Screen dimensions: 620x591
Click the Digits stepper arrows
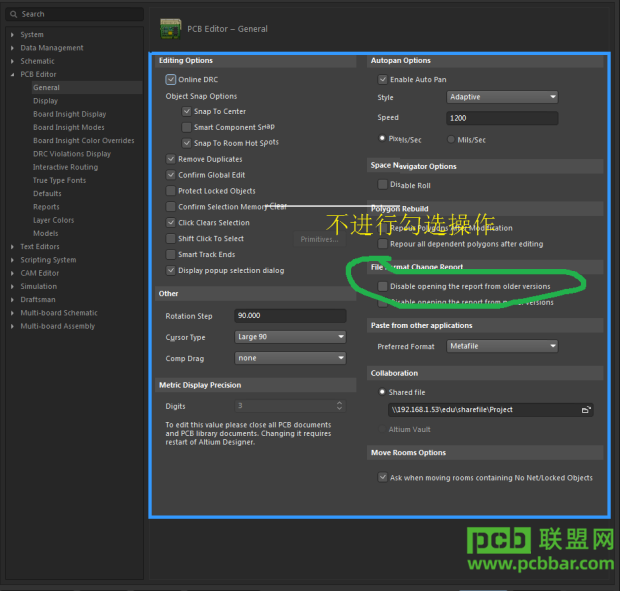click(x=339, y=406)
